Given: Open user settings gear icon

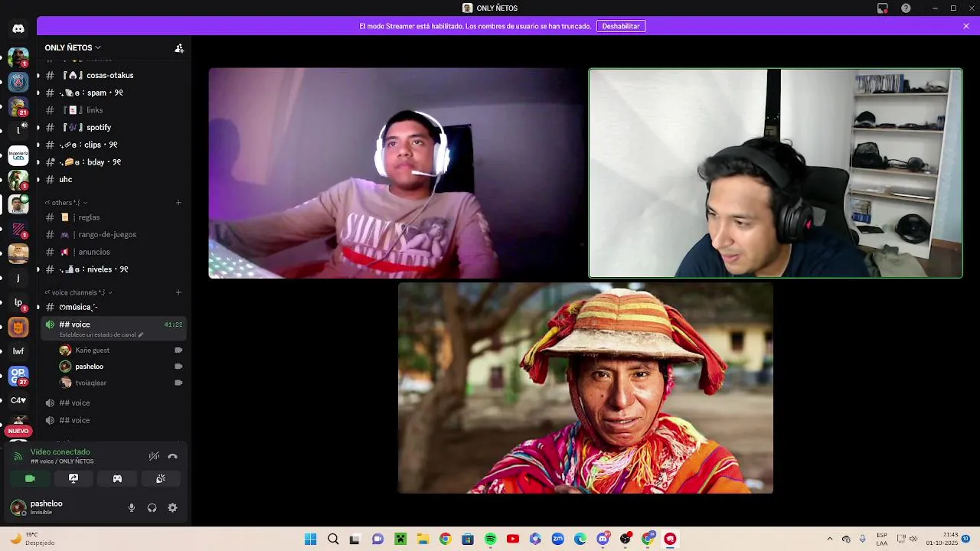Looking at the screenshot, I should click(x=172, y=507).
